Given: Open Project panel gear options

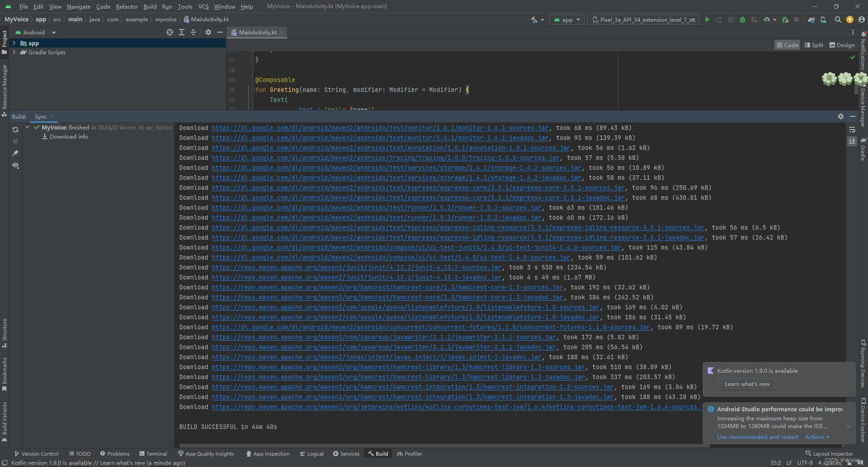Looking at the screenshot, I should click(x=208, y=32).
